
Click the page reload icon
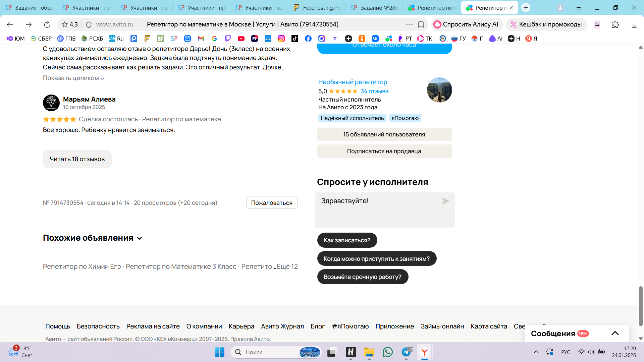pyautogui.click(x=47, y=24)
